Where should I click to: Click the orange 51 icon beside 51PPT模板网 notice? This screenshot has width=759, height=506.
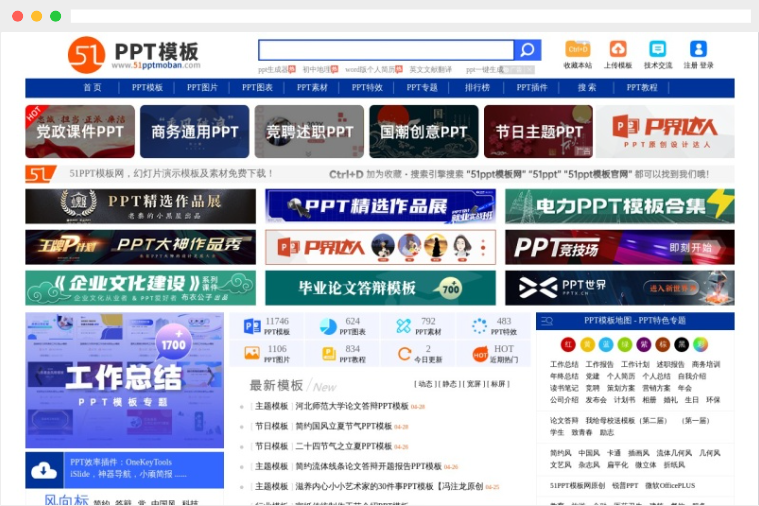tap(41, 174)
